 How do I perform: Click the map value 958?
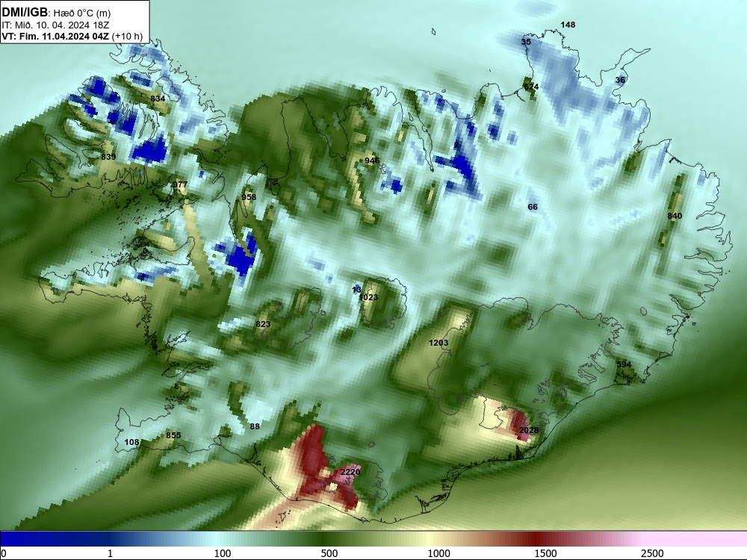(249, 197)
